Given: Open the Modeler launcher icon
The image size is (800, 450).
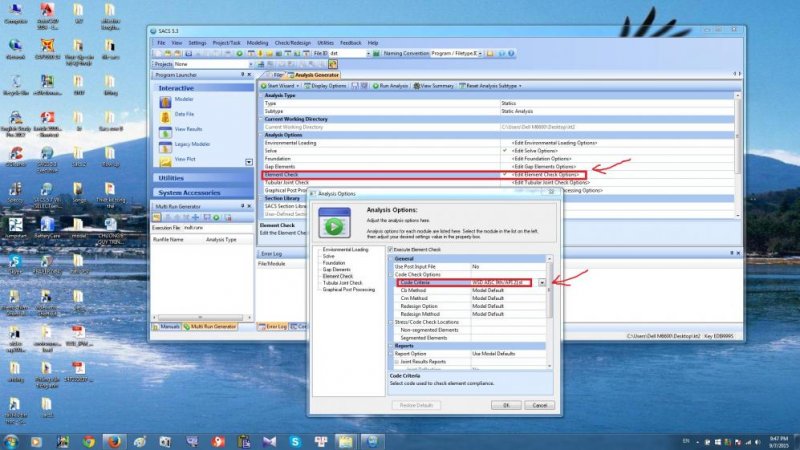Looking at the screenshot, I should [165, 102].
